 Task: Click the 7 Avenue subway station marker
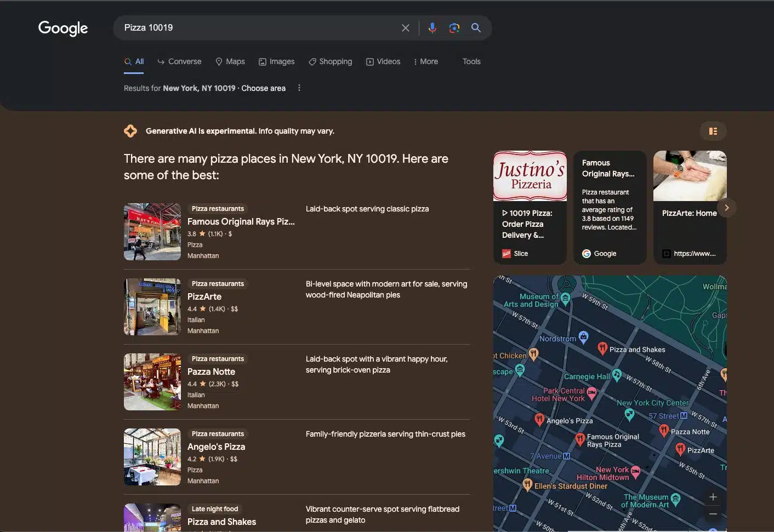click(x=566, y=456)
